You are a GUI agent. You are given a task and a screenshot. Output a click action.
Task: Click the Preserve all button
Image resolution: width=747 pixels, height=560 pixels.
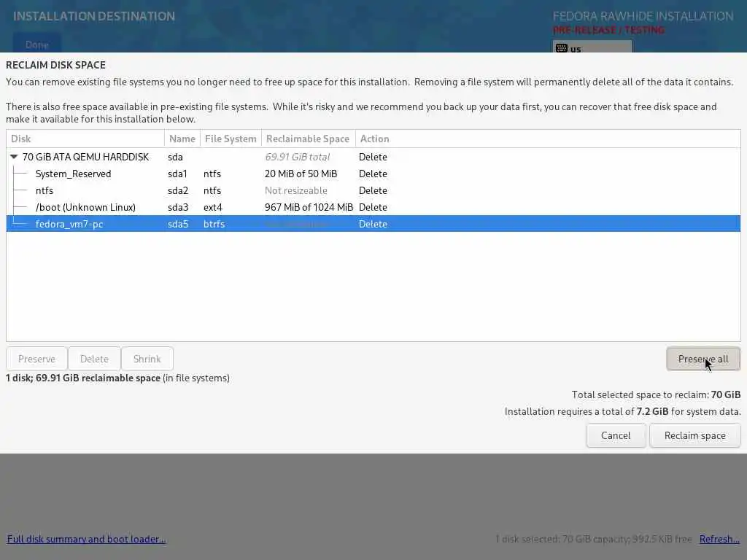tap(703, 359)
